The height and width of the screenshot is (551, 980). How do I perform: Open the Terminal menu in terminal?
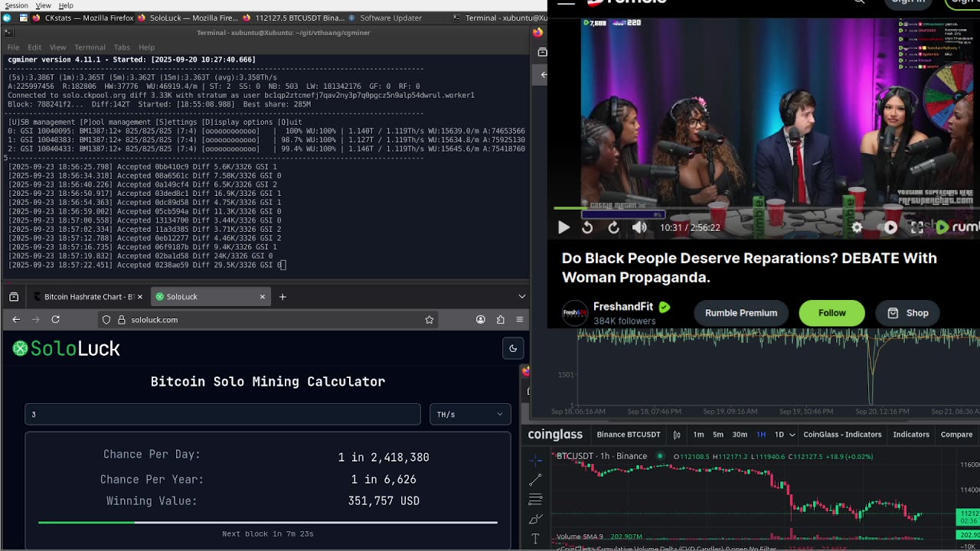click(x=90, y=47)
